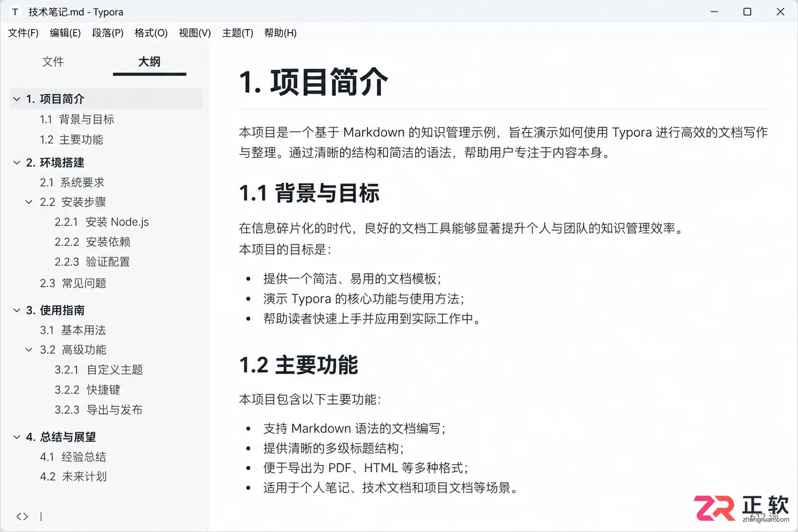Jump to 1.1 背景与目标 in outline
The image size is (798, 532).
(77, 120)
